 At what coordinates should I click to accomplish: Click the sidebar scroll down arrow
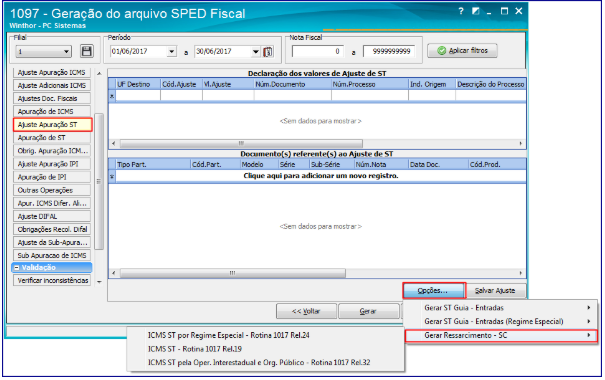point(99,282)
